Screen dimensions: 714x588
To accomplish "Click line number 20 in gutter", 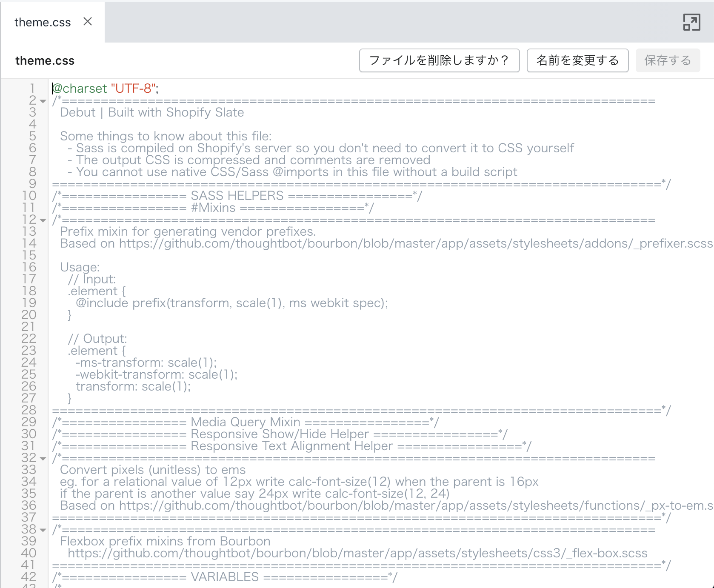I will pyautogui.click(x=29, y=315).
